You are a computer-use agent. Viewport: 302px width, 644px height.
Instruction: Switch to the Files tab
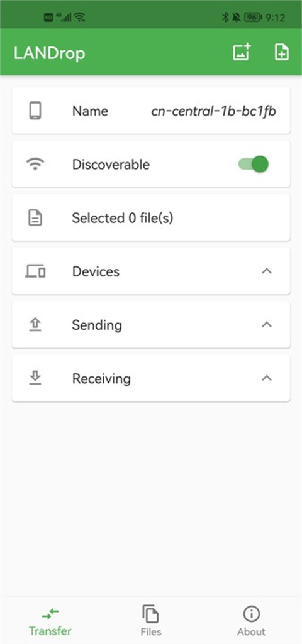(x=151, y=620)
